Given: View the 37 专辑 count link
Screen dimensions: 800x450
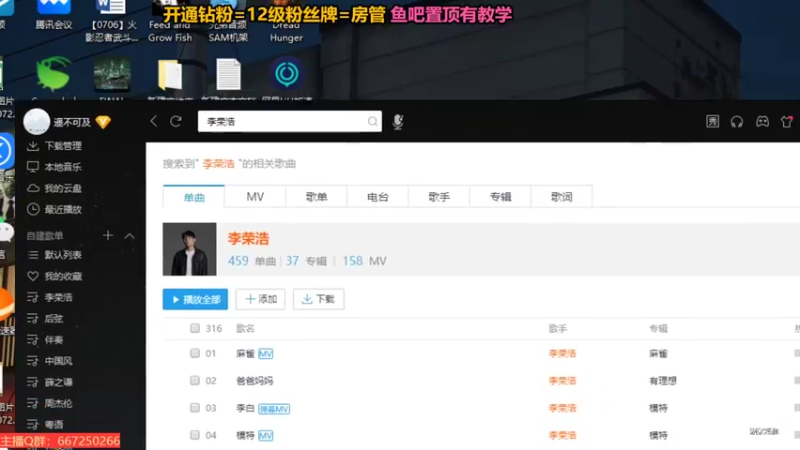Looking at the screenshot, I should 306,261.
